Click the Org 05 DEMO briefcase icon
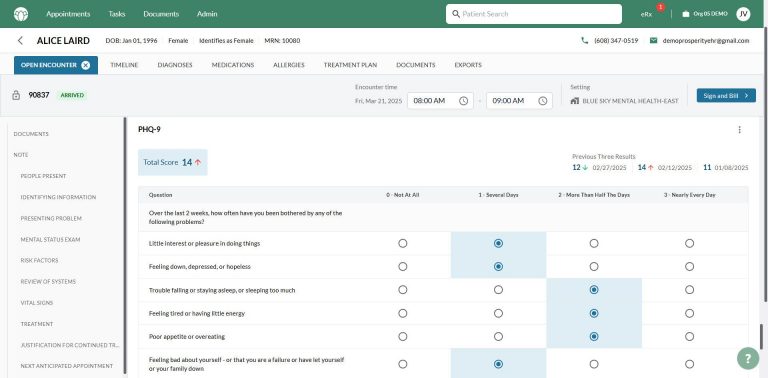 pyautogui.click(x=686, y=14)
